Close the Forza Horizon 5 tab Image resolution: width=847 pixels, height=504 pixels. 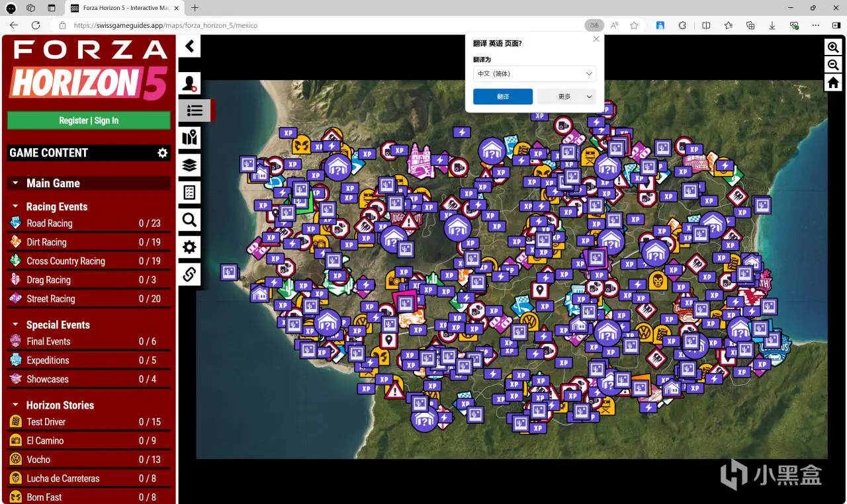(x=176, y=8)
